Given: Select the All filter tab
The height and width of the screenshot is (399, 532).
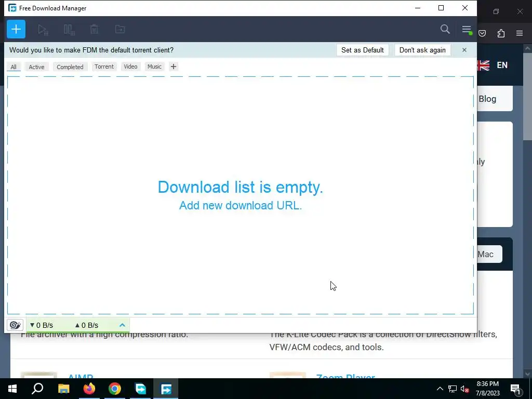Looking at the screenshot, I should 14,67.
